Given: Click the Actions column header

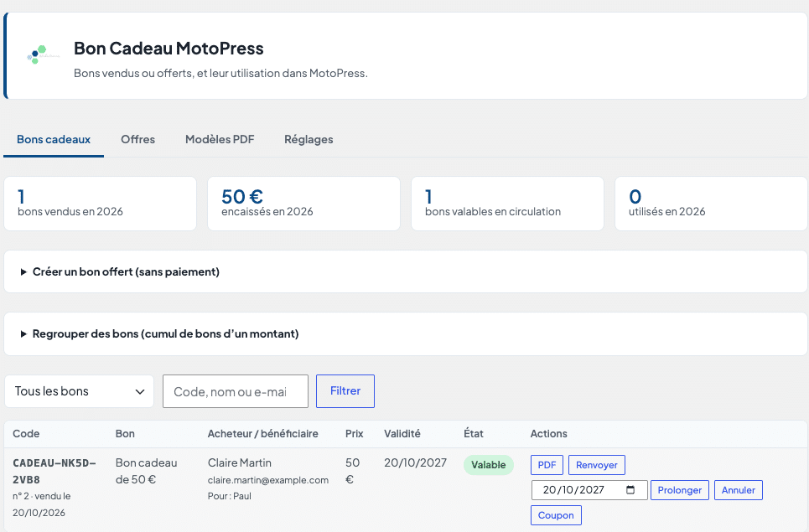Looking at the screenshot, I should point(549,433).
